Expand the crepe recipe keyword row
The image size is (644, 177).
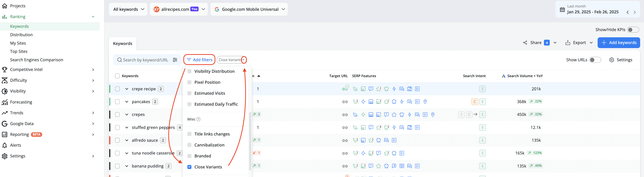click(127, 89)
